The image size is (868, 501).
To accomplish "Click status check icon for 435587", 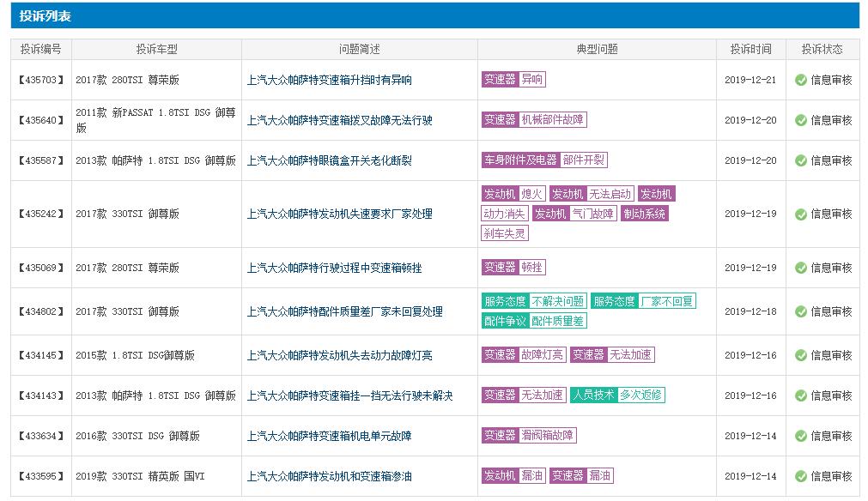I will click(801, 160).
